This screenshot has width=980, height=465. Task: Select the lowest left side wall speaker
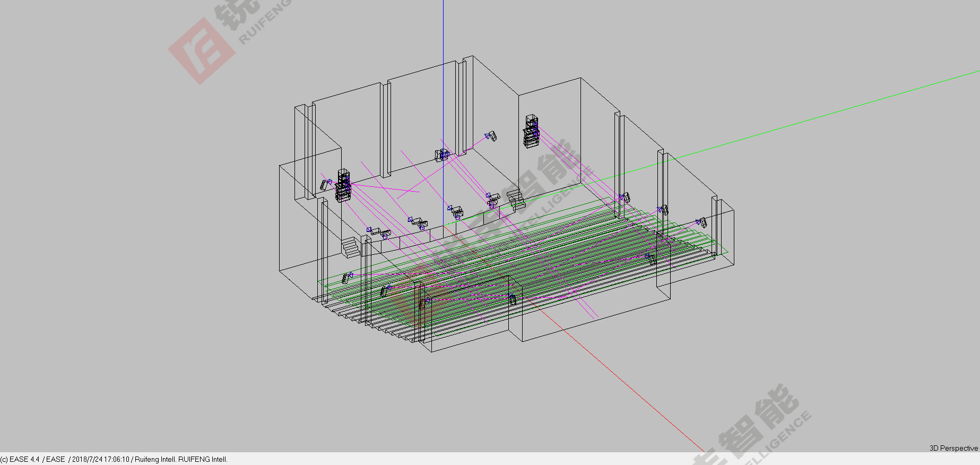(x=423, y=303)
